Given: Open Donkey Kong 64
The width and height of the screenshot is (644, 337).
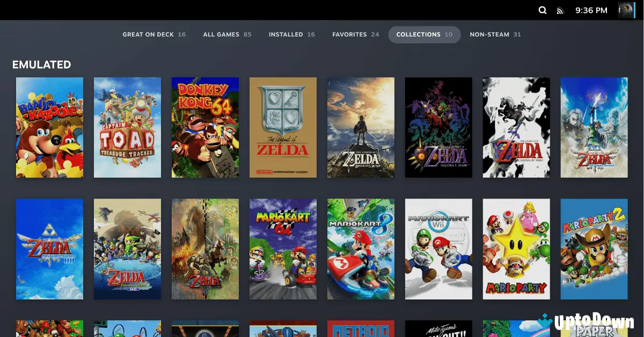Looking at the screenshot, I should [205, 127].
